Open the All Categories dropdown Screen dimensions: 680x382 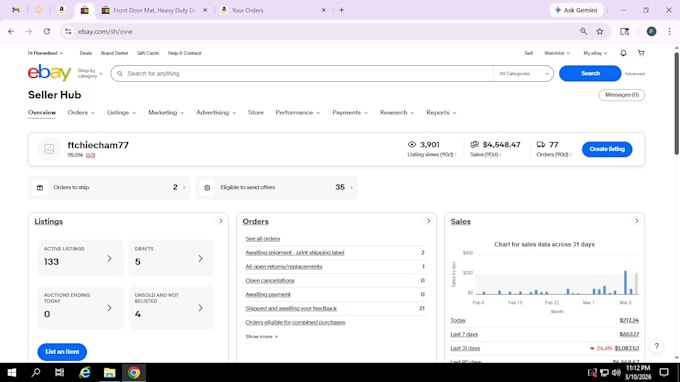(523, 74)
